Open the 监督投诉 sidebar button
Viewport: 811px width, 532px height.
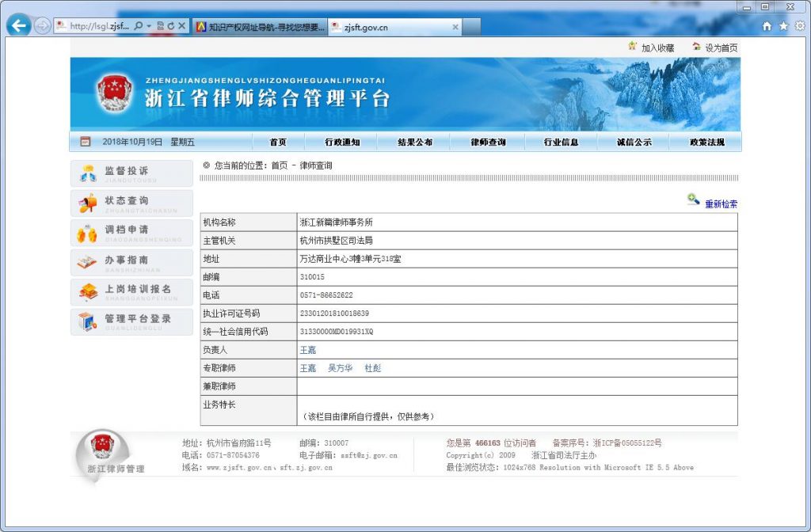[x=131, y=173]
